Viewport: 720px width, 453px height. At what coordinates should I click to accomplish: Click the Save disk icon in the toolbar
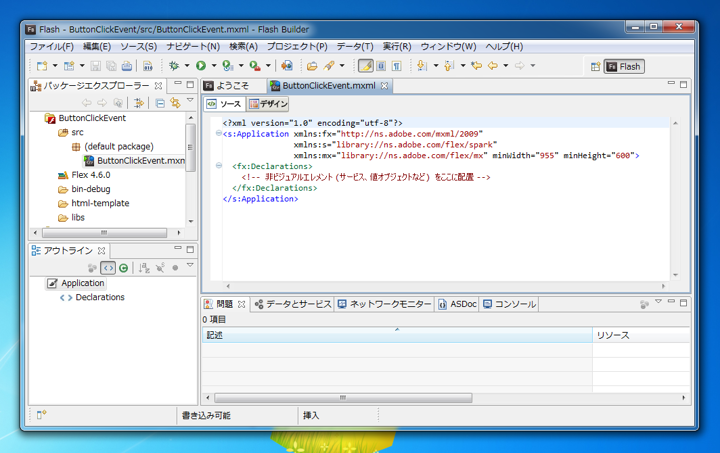(x=96, y=66)
